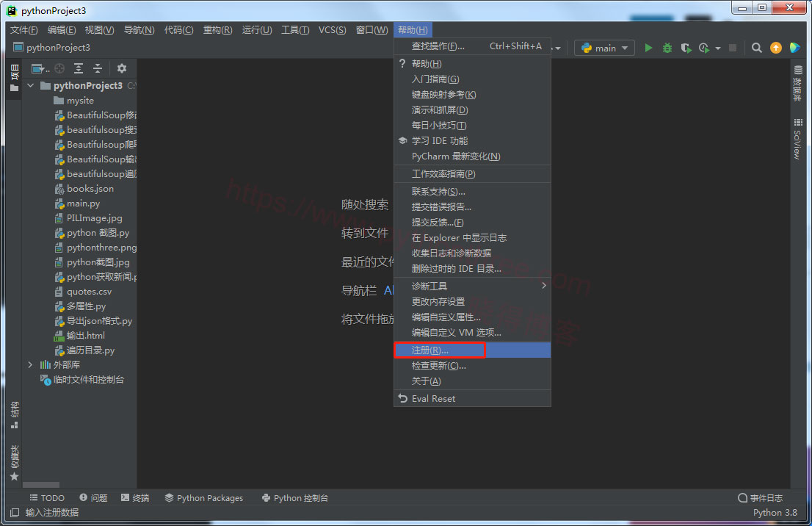The height and width of the screenshot is (526, 812).
Task: Open the Problems tool window
Action: click(93, 498)
